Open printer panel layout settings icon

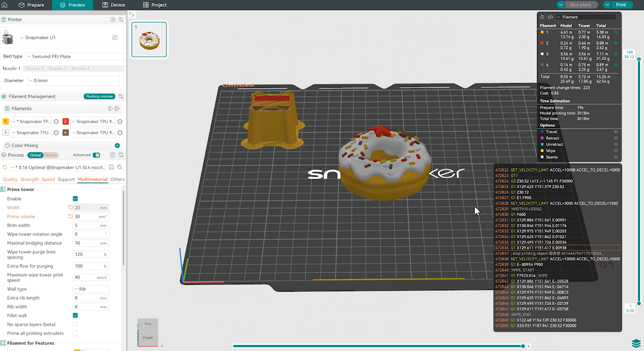click(x=121, y=20)
